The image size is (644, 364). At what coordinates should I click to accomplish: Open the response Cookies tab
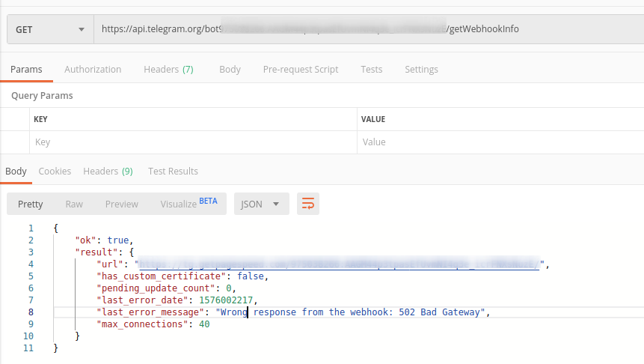tap(55, 171)
